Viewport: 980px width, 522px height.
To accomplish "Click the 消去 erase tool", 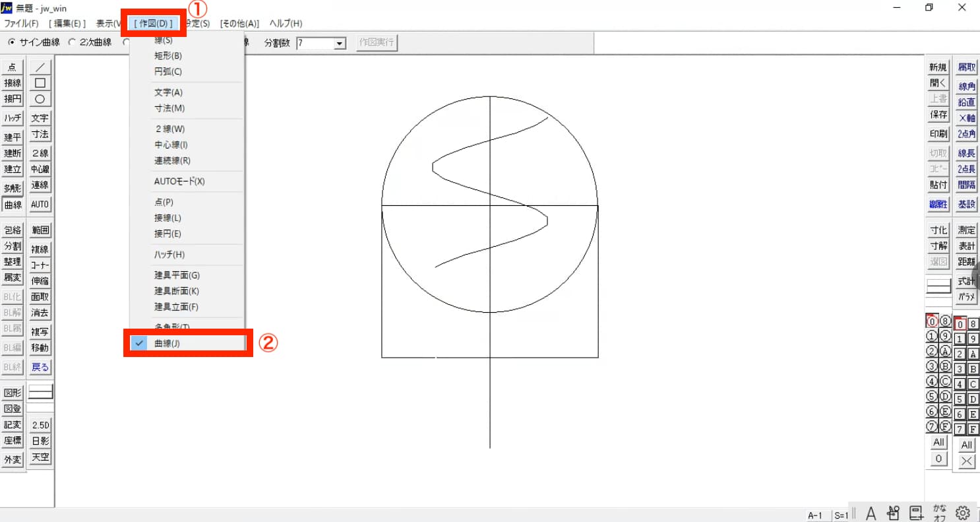I will tap(40, 313).
